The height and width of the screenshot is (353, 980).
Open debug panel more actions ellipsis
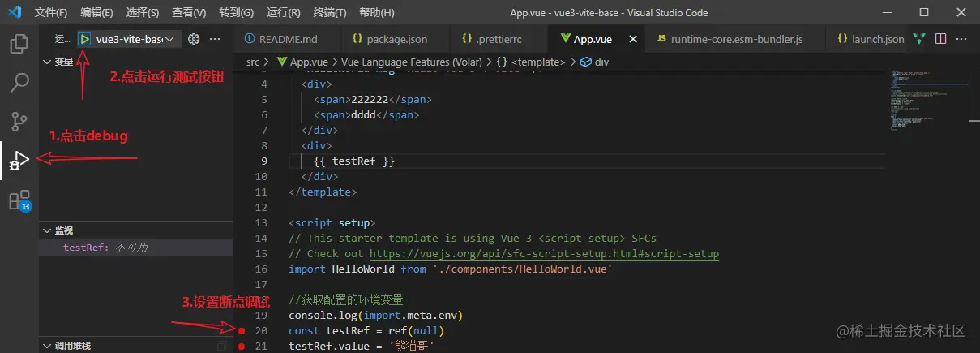point(215,38)
